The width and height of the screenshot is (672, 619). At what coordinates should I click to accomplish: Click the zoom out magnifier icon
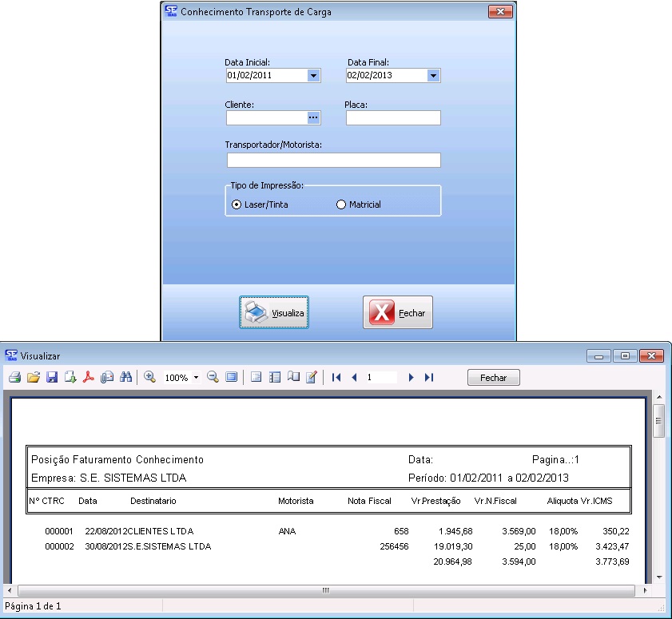point(213,377)
